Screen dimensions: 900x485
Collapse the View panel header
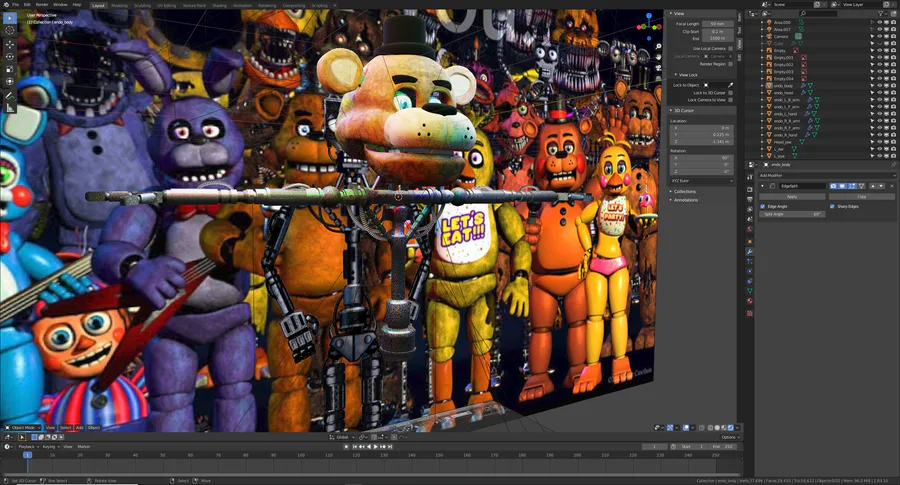click(x=677, y=13)
